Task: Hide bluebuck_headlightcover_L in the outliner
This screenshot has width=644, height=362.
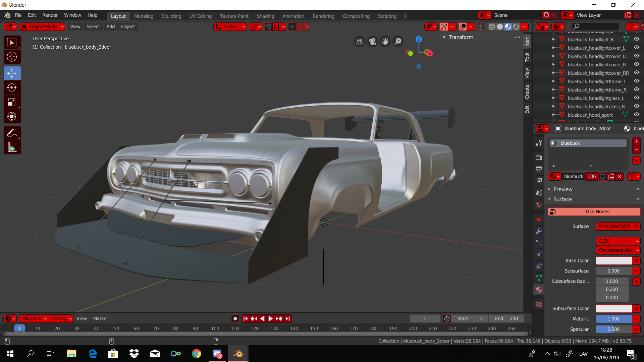Action: coord(636,48)
